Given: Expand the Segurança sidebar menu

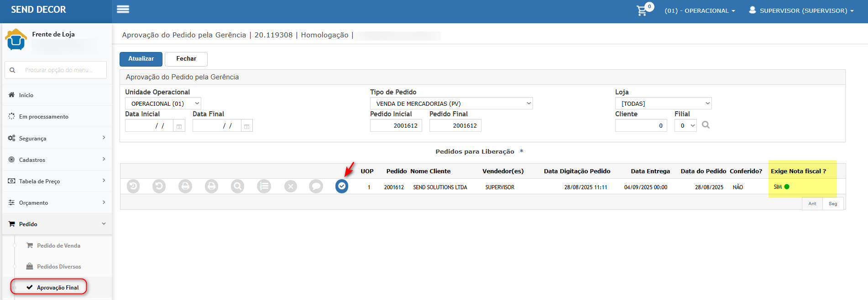Looking at the screenshot, I should [x=57, y=138].
